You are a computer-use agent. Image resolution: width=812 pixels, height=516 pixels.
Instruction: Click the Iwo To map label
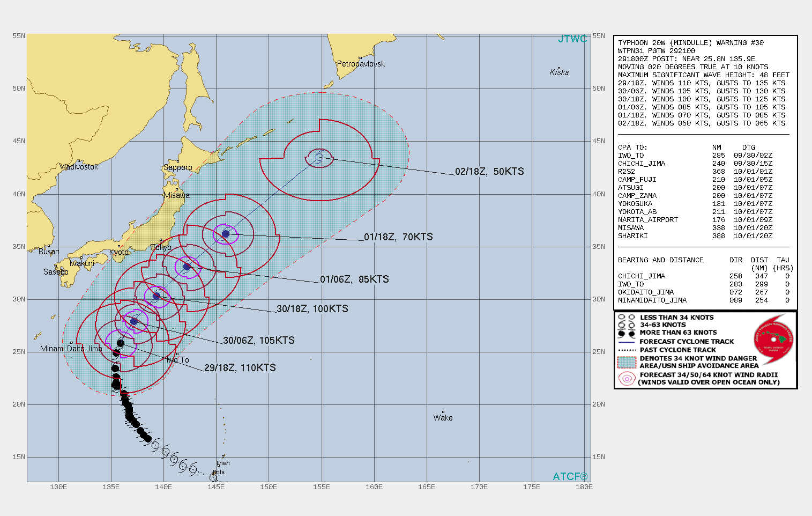(x=177, y=360)
